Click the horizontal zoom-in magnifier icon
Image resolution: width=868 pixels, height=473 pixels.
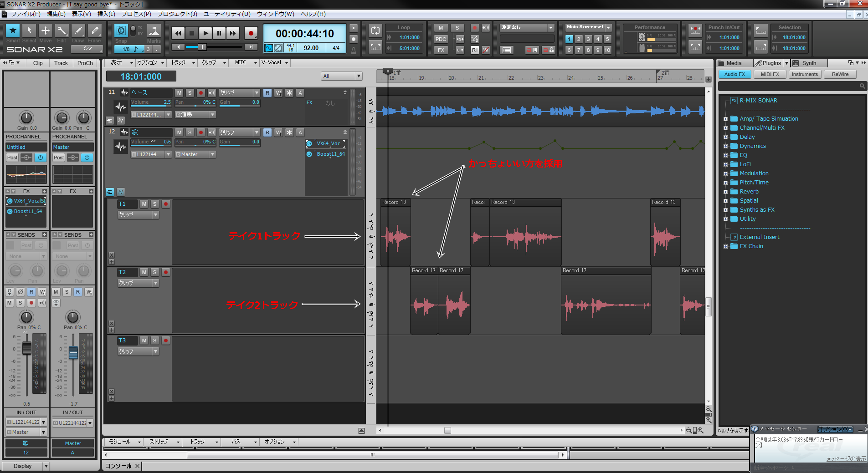tap(700, 430)
